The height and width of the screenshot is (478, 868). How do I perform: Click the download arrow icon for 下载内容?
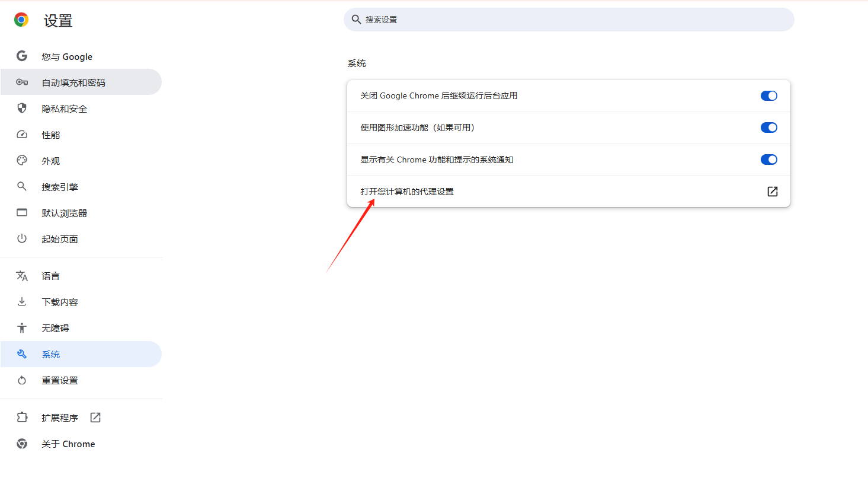[22, 302]
